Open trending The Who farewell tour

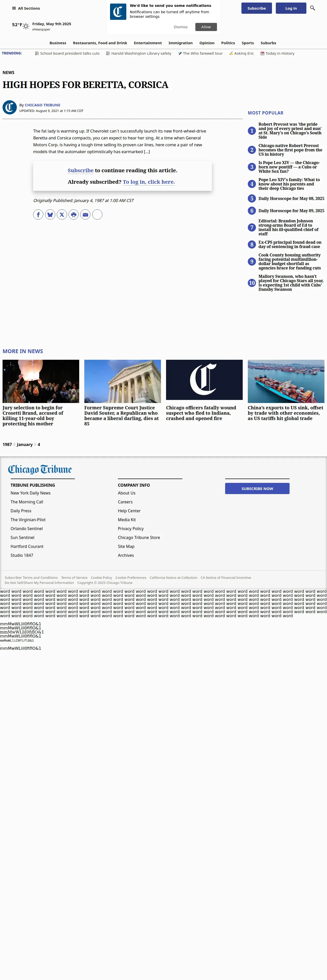tap(200, 54)
